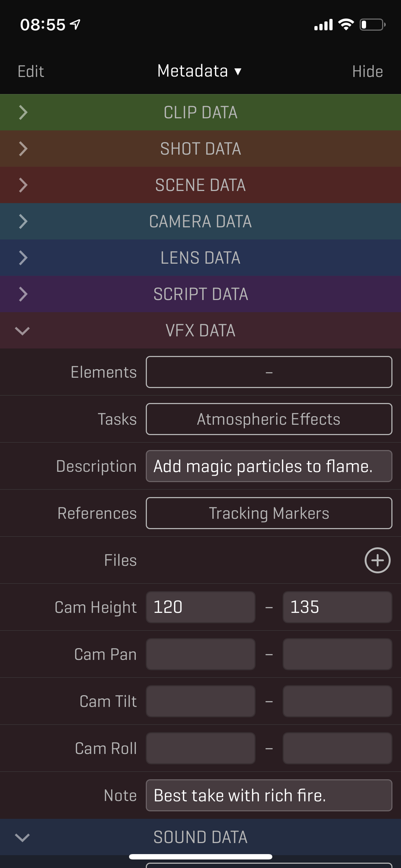This screenshot has width=401, height=868.
Task: Add a file using the plus icon
Action: (377, 560)
